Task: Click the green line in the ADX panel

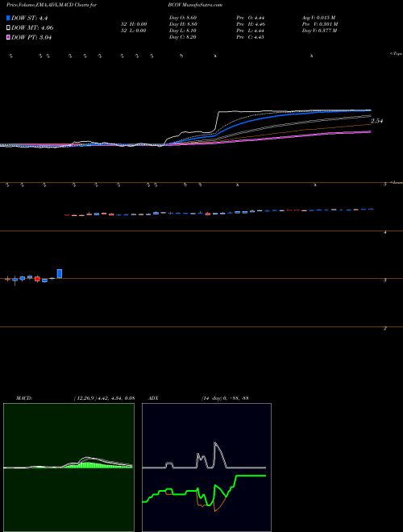Action: 251,476
